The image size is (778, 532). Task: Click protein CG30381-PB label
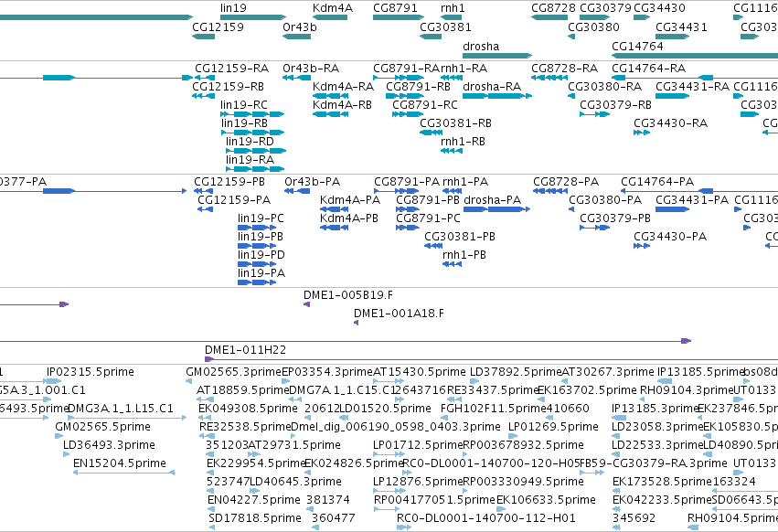(x=460, y=237)
